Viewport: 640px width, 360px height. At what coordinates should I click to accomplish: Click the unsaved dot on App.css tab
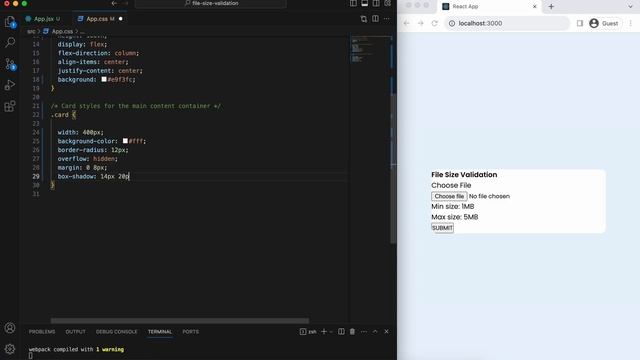tap(120, 19)
